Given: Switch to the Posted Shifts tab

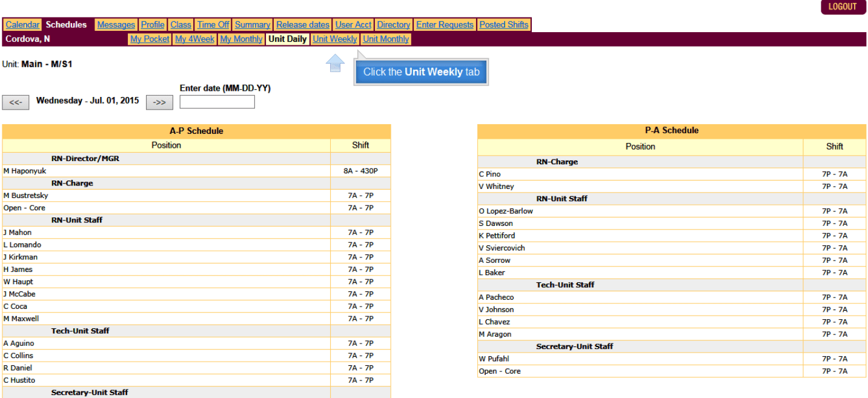Looking at the screenshot, I should click(503, 24).
